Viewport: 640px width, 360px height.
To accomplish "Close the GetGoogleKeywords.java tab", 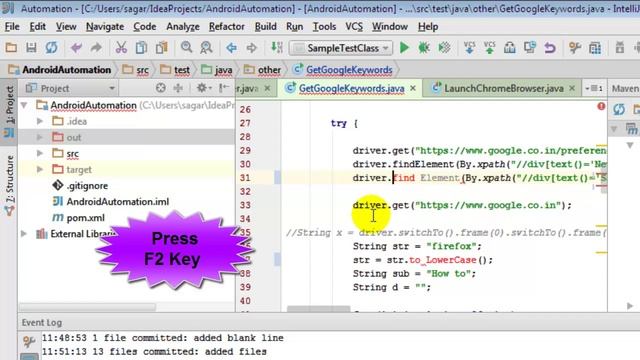I will click(x=413, y=88).
